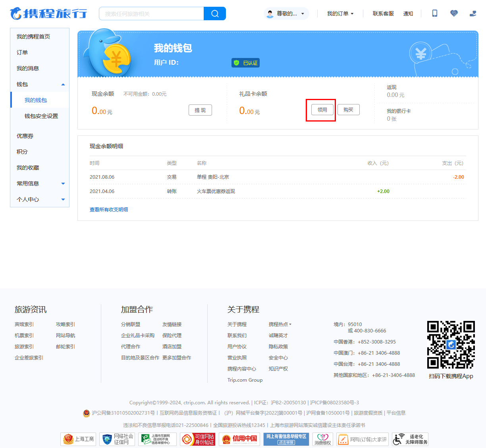Click the 信用中国 badge in footer
The image size is (486, 448).
[239, 439]
